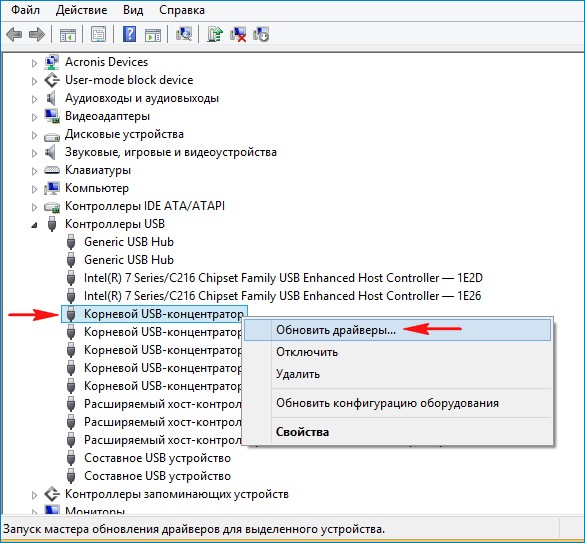Expand Контроллеры запоминающих устройств node
The image size is (585, 543).
pyautogui.click(x=34, y=495)
